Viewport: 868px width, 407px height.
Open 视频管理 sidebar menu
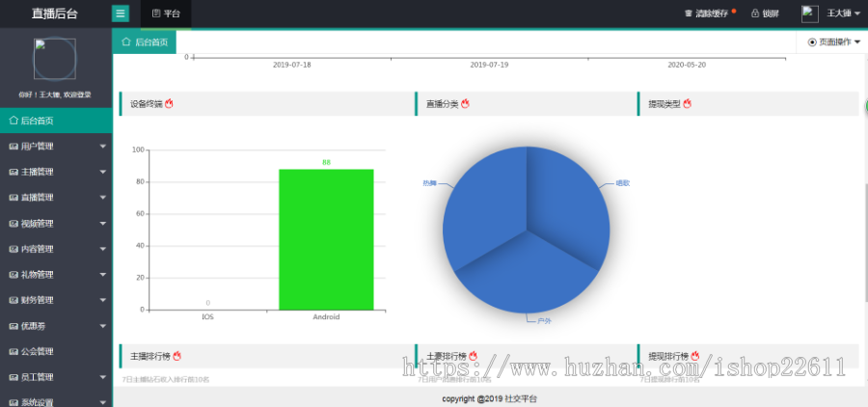pos(56,223)
